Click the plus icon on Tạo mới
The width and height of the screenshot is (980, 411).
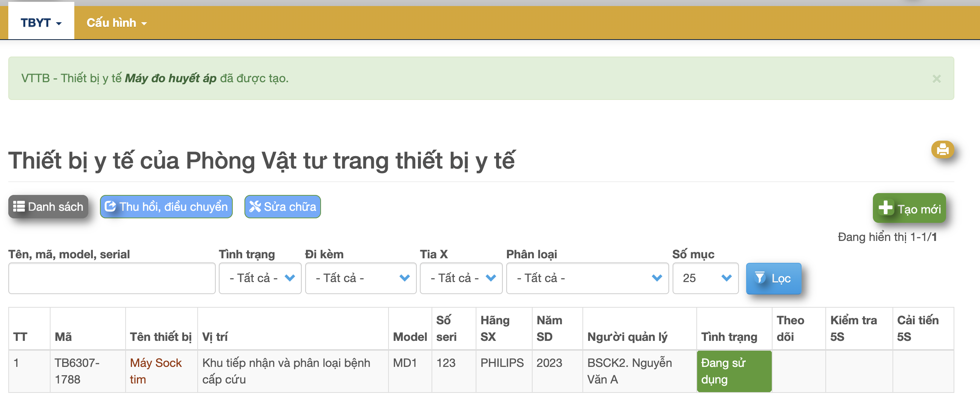click(x=885, y=208)
